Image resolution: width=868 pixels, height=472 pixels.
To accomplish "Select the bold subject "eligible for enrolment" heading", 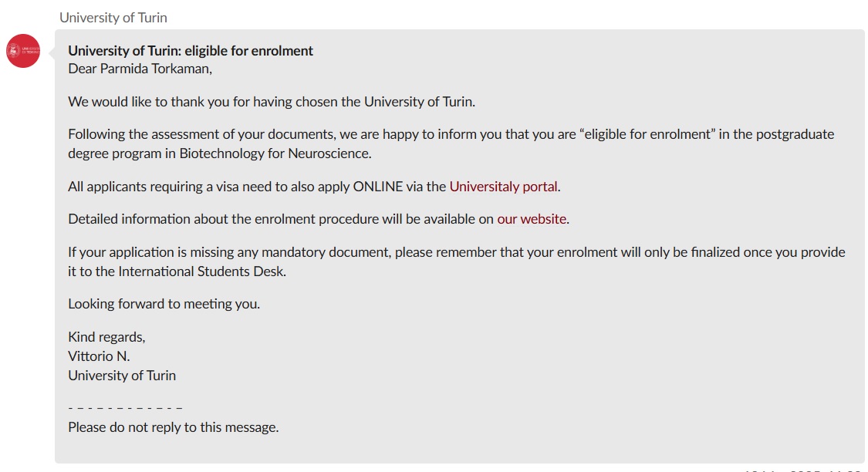I will point(191,51).
